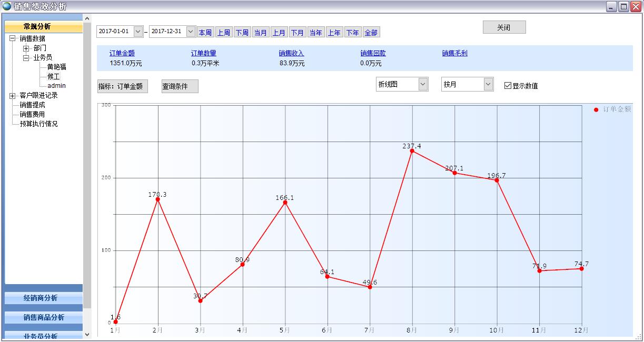The height and width of the screenshot is (342, 644).
Task: Open the start date picker dropdown
Action: 138,32
